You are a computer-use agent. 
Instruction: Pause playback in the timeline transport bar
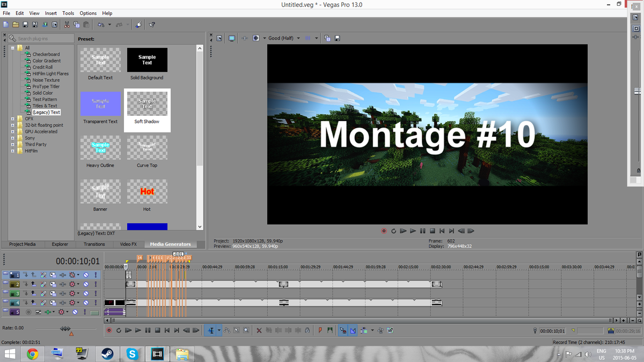148,330
